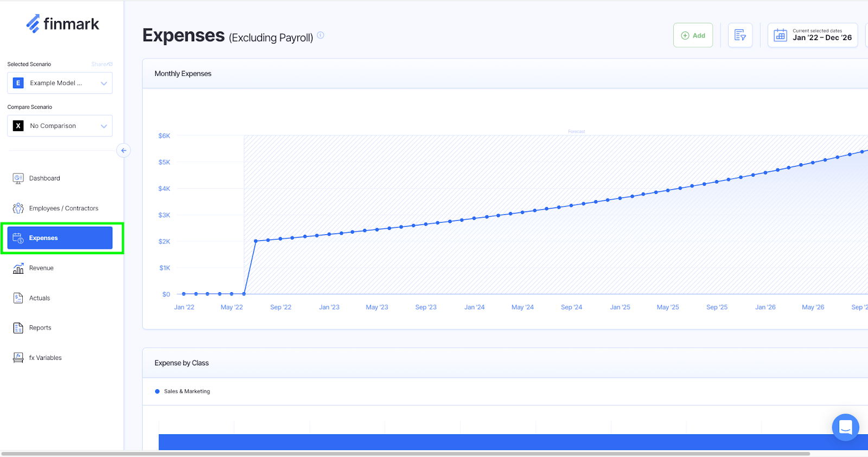Collapse sidebar with the left arrow
The height and width of the screenshot is (457, 868).
point(124,151)
